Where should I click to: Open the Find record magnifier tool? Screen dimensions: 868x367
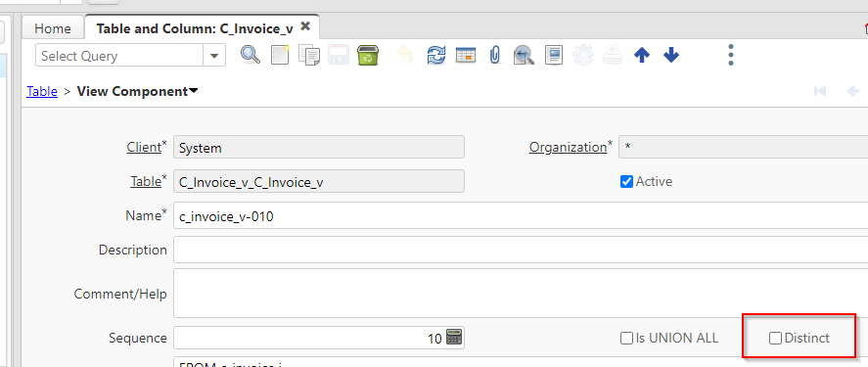click(251, 56)
